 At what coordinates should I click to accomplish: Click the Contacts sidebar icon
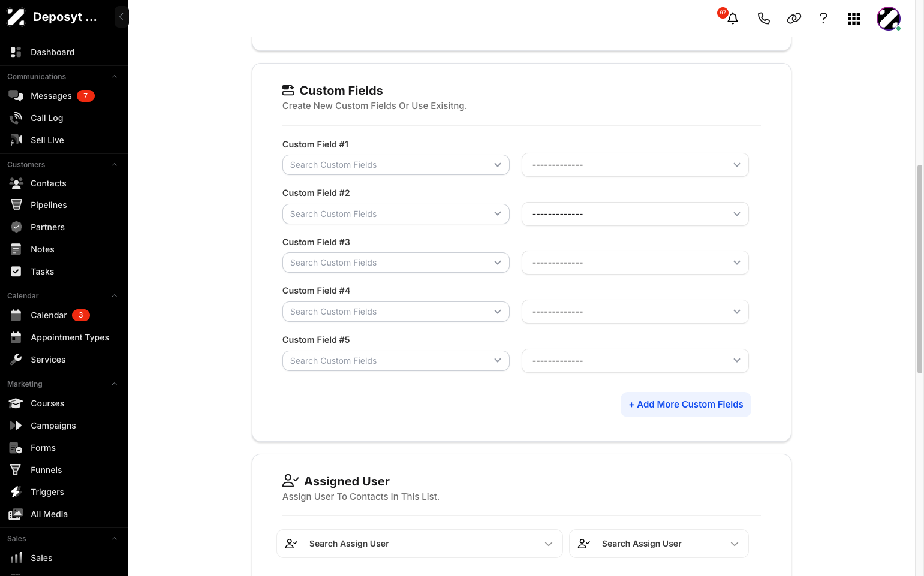pos(16,183)
